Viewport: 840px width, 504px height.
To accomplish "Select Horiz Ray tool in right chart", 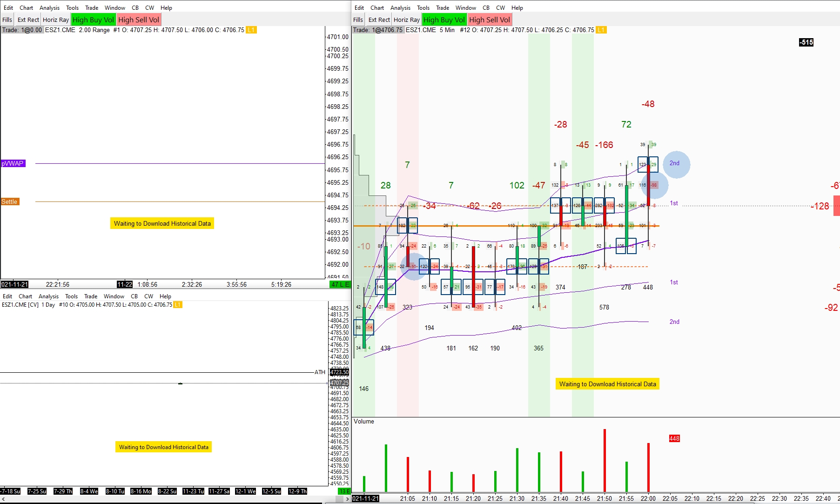I will 406,20.
